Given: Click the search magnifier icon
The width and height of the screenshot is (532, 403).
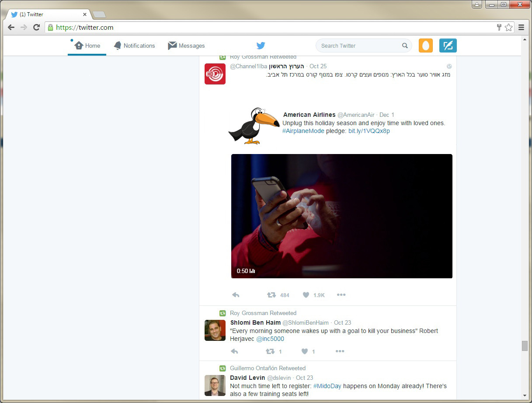Looking at the screenshot, I should click(405, 46).
